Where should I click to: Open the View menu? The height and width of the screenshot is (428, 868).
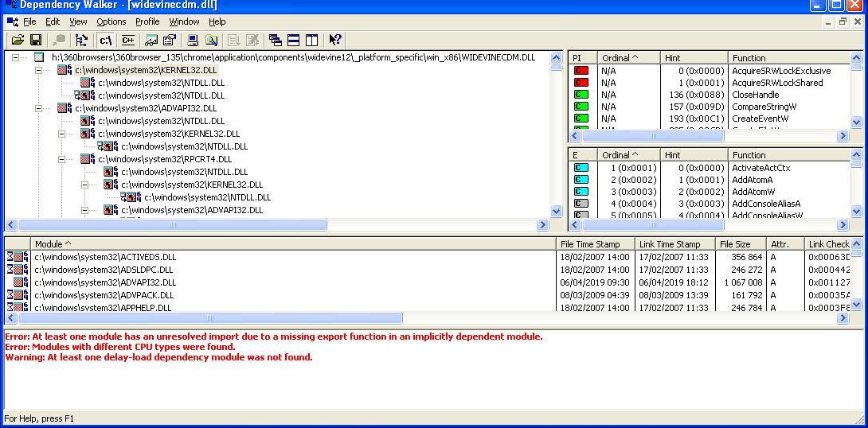tap(78, 21)
